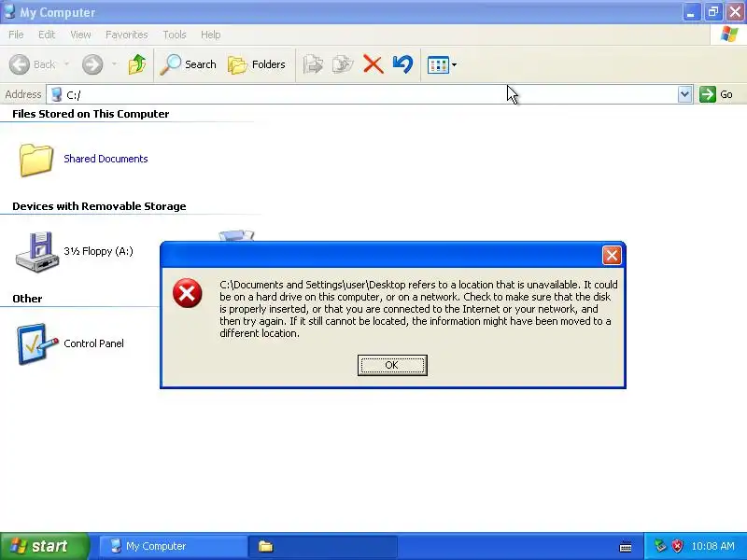Click Devices with Removable Storage header
The image size is (747, 560).
pyautogui.click(x=99, y=206)
